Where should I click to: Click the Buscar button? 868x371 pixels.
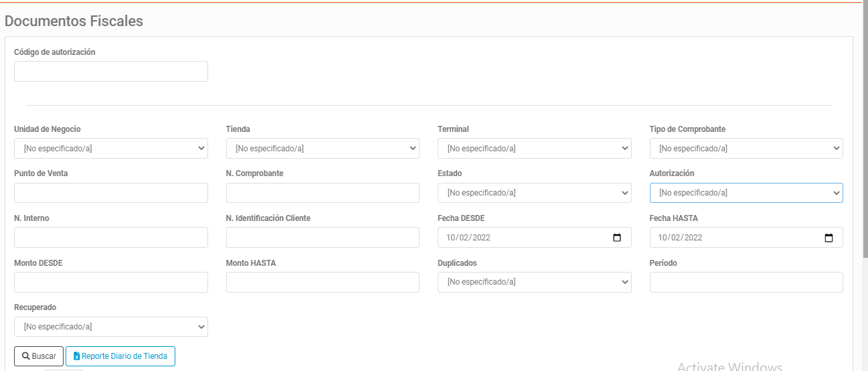(x=39, y=356)
